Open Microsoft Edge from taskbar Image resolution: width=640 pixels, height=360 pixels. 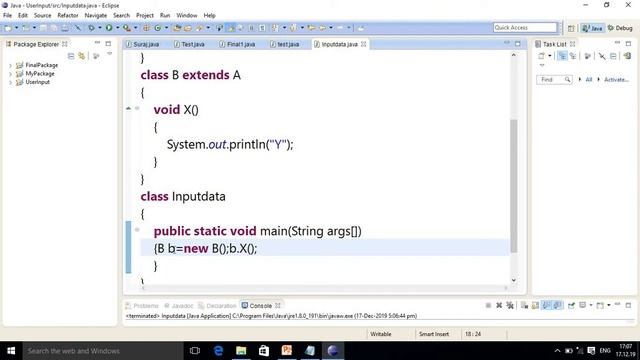point(218,351)
